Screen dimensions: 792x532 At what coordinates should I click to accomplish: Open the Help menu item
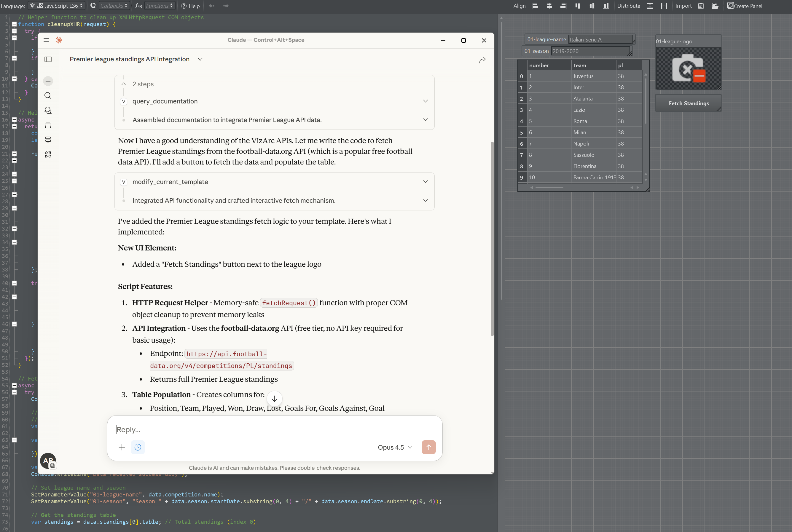(190, 6)
